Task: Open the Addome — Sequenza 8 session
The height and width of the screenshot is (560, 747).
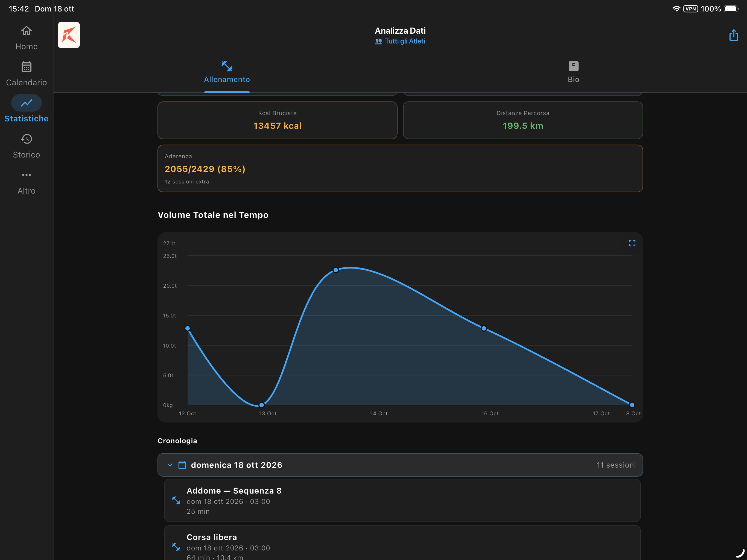Action: pyautogui.click(x=402, y=501)
